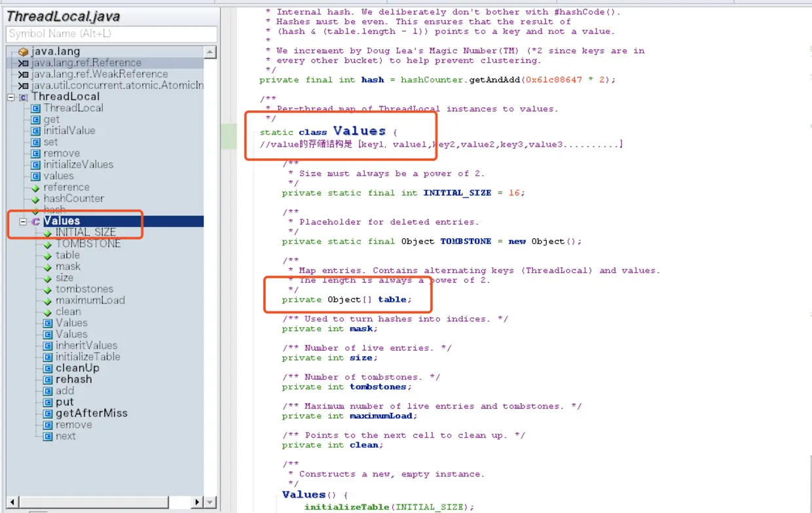
Task: Select remove entry listed after set
Action: 62,153
